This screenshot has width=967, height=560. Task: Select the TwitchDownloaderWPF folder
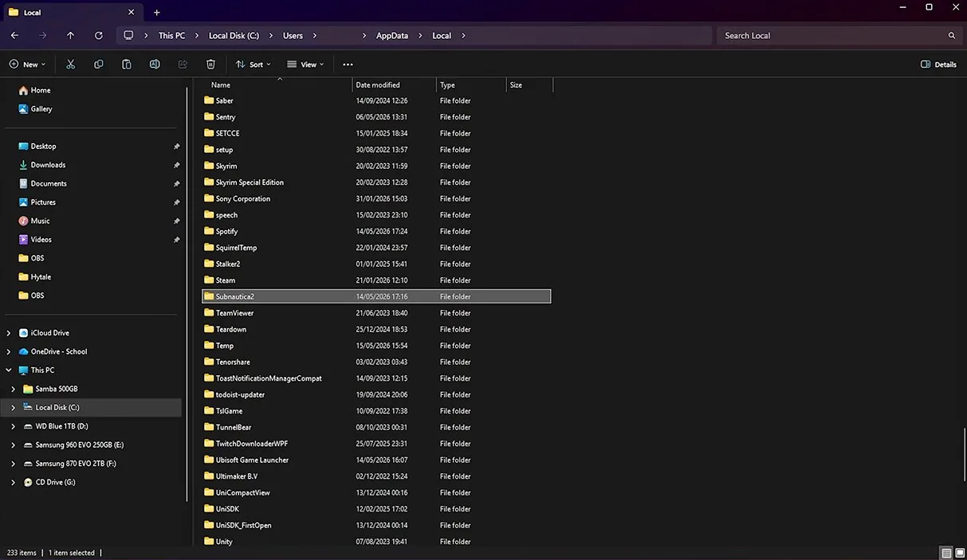point(376,444)
